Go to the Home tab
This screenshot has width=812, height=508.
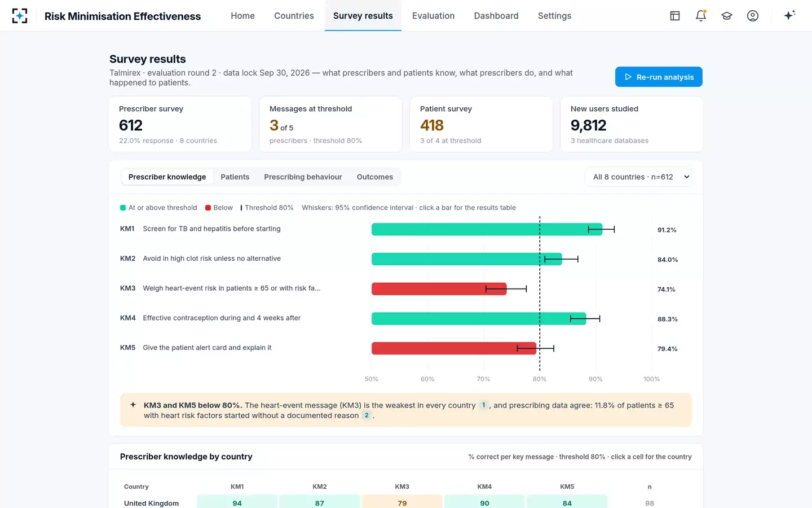pos(243,16)
